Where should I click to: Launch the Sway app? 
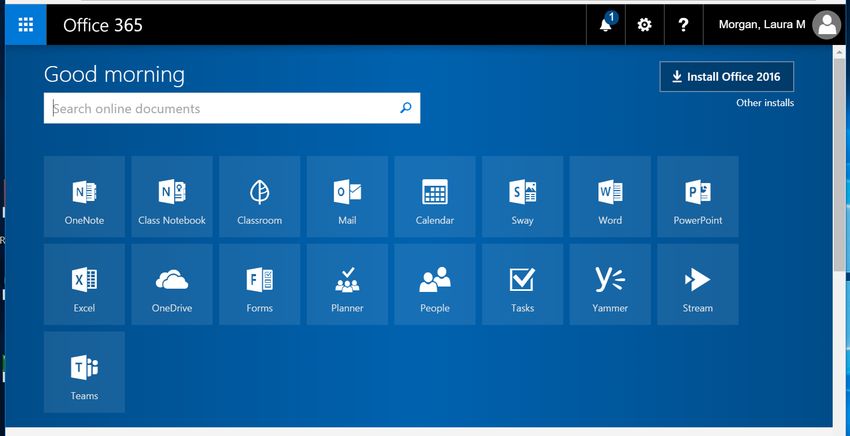point(523,196)
